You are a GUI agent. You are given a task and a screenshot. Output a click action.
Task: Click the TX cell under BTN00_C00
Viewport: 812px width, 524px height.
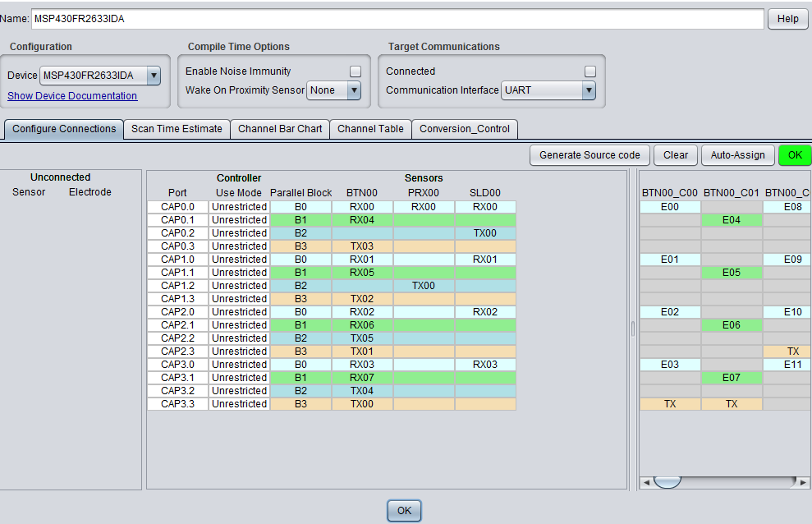(x=670, y=404)
